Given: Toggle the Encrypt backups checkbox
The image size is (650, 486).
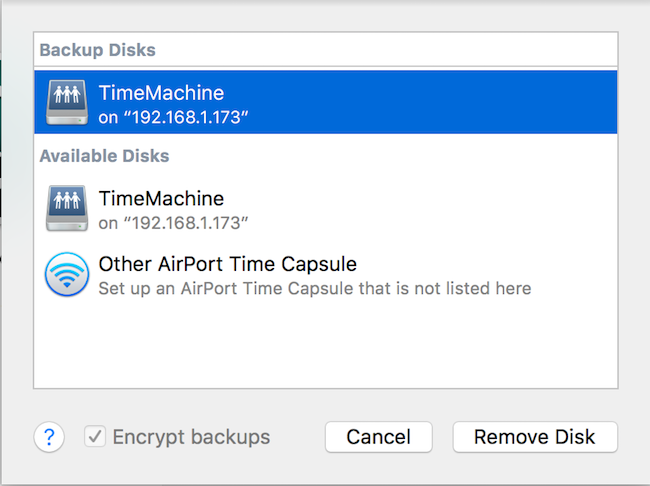Looking at the screenshot, I should (95, 437).
